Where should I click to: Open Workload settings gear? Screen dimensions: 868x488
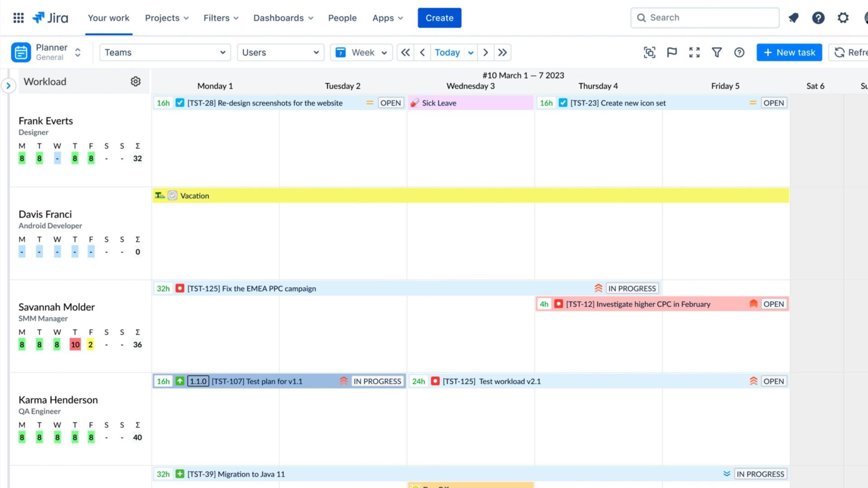pyautogui.click(x=136, y=81)
